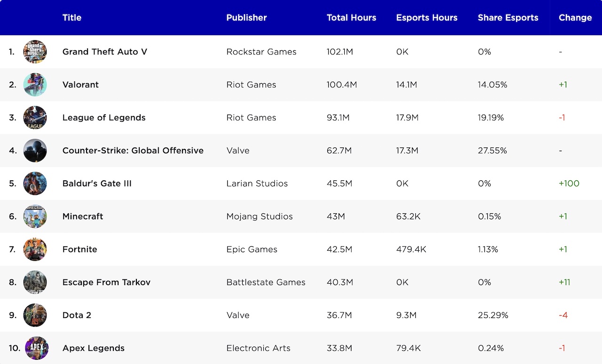Image resolution: width=602 pixels, height=364 pixels.
Task: Click the 62.7M total hours value
Action: coord(339,150)
